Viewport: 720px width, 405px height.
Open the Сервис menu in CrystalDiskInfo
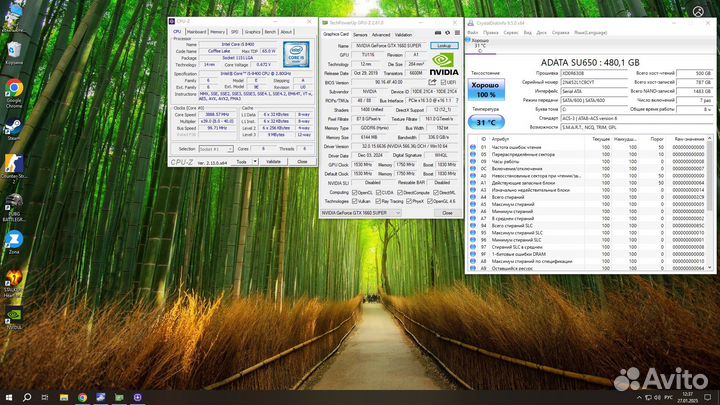click(x=511, y=33)
